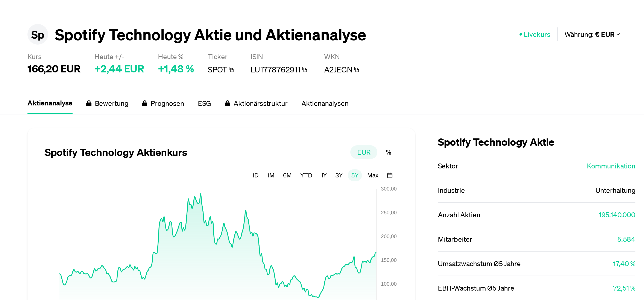Select the Max time range
644x300 pixels.
coord(373,175)
